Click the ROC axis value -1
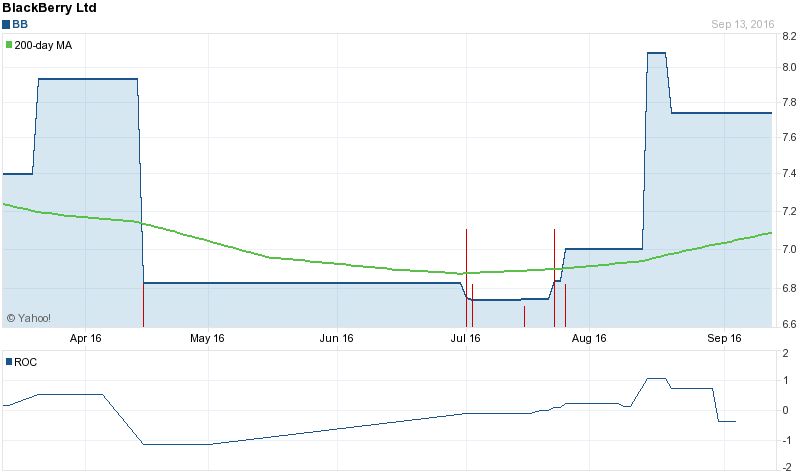The width and height of the screenshot is (800, 475). pos(787,440)
